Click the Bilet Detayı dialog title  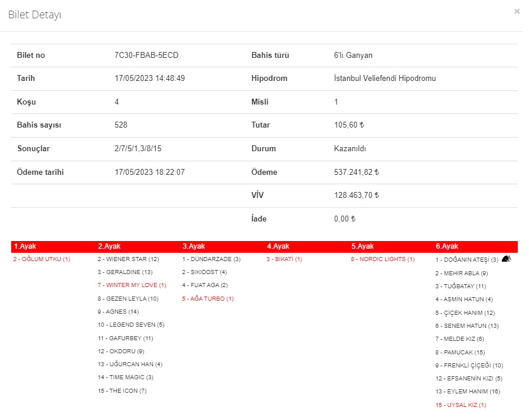[x=35, y=15]
